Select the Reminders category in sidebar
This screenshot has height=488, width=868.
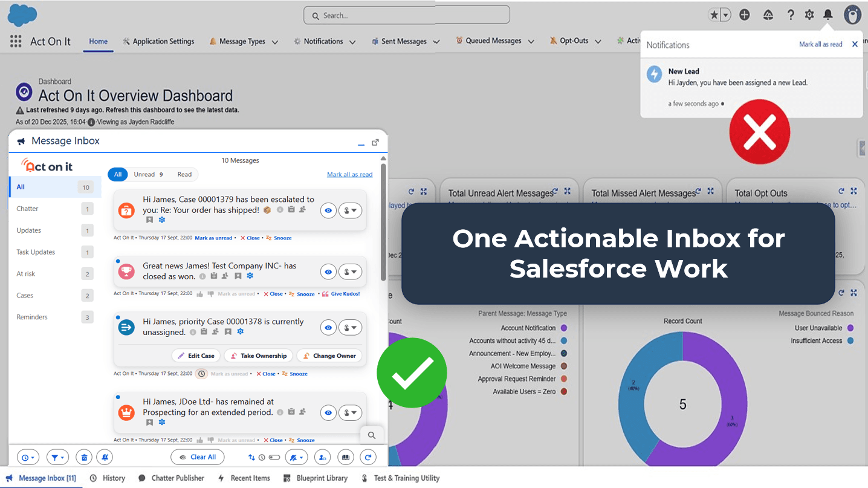54,317
